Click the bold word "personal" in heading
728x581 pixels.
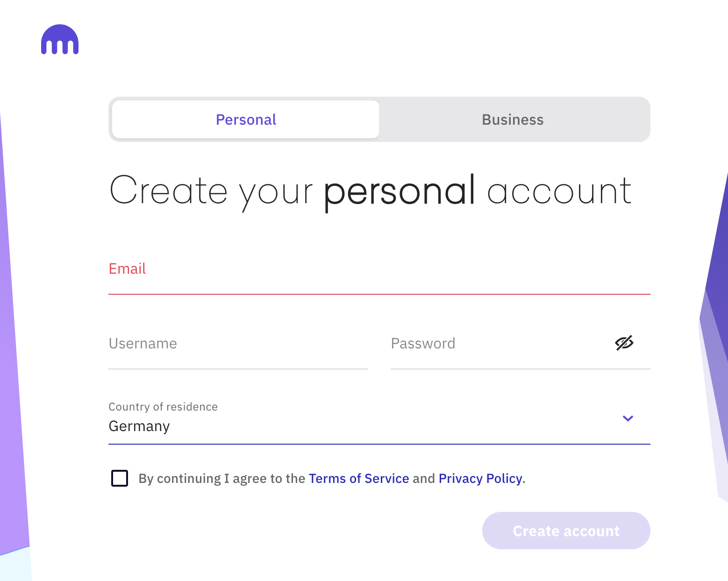(400, 191)
